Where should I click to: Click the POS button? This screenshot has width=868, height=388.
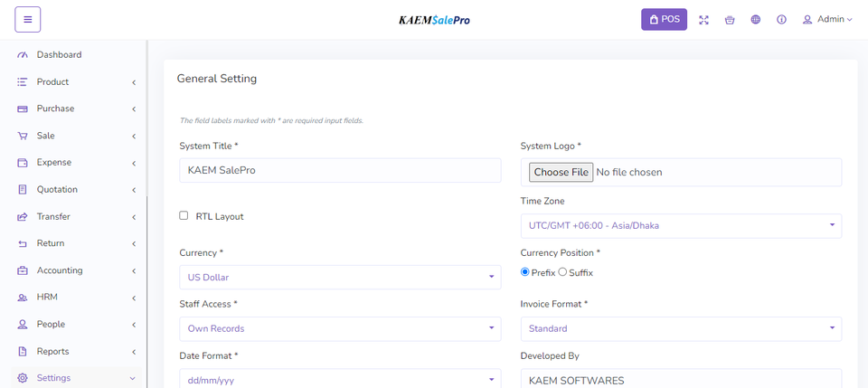[664, 19]
